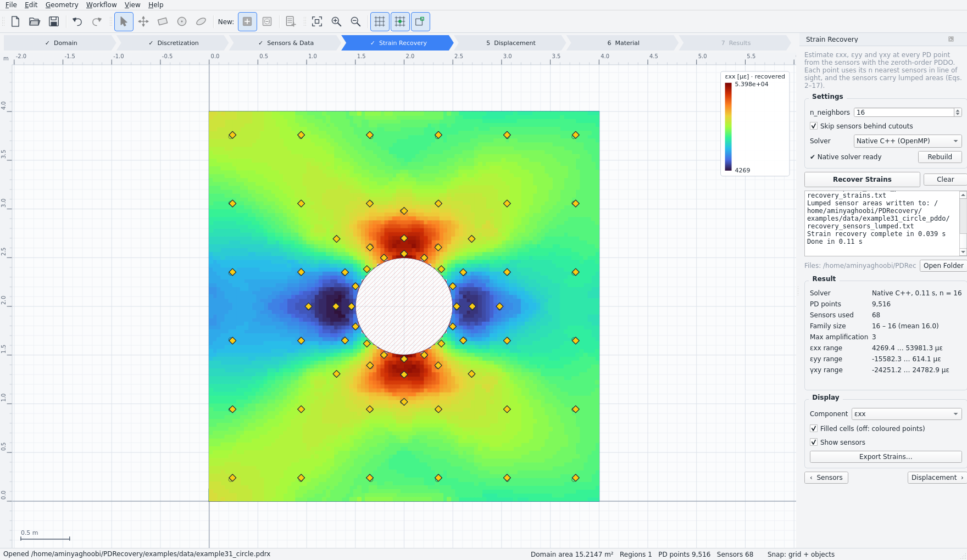Click the log output up scroll arrow
The width and height of the screenshot is (967, 560).
(x=963, y=195)
